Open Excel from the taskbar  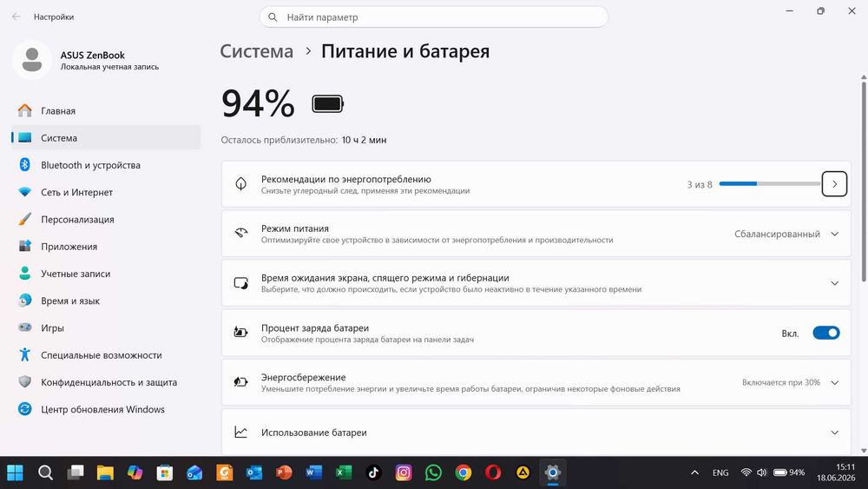point(344,472)
